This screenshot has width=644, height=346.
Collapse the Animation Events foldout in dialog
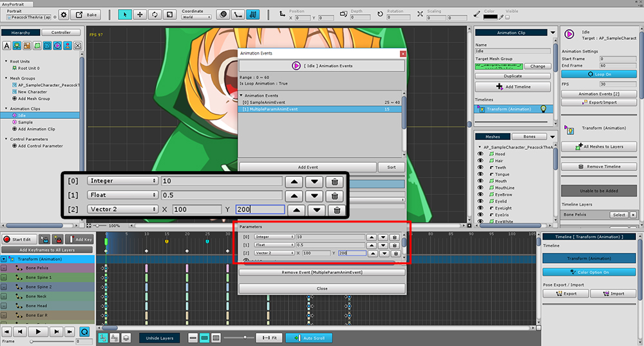point(241,96)
